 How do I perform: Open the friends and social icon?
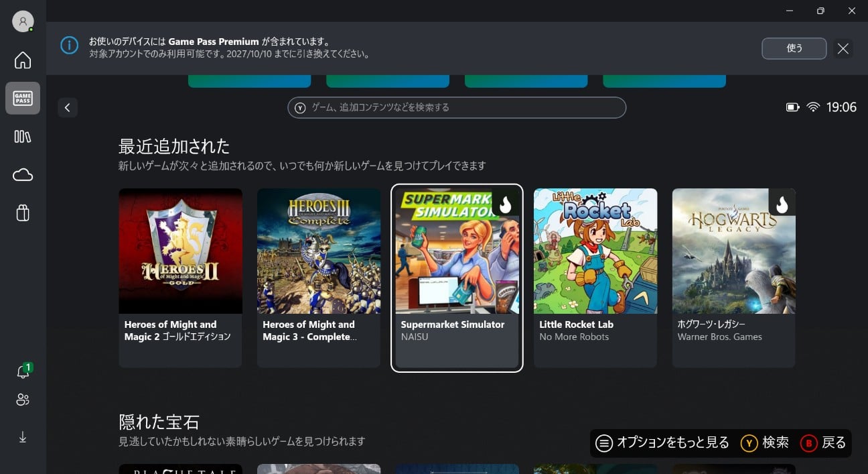[23, 400]
